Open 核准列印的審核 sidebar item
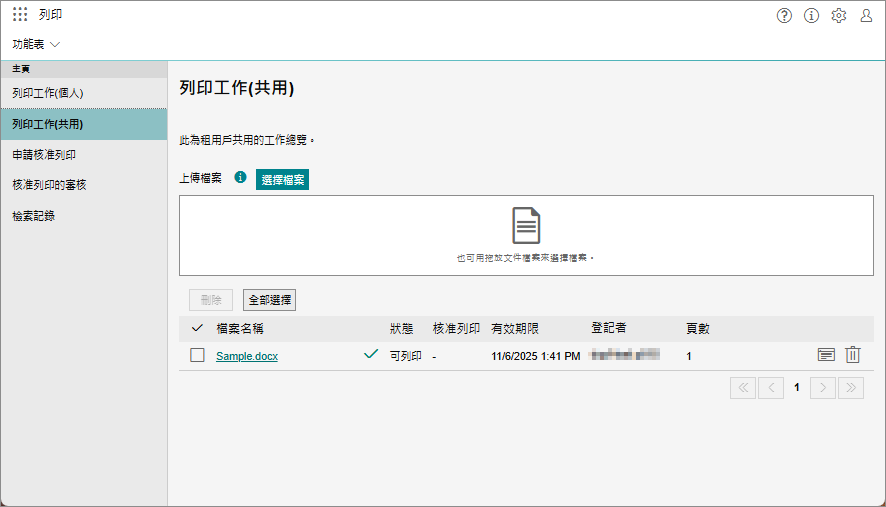This screenshot has height=507, width=886. point(49,185)
